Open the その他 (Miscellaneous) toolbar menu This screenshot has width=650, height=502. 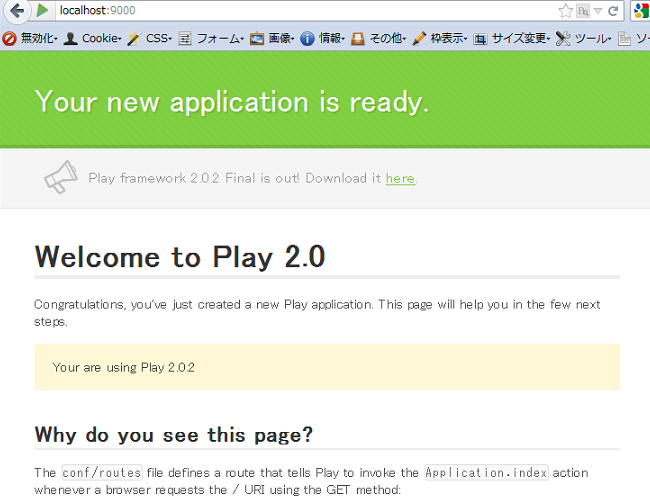point(388,39)
